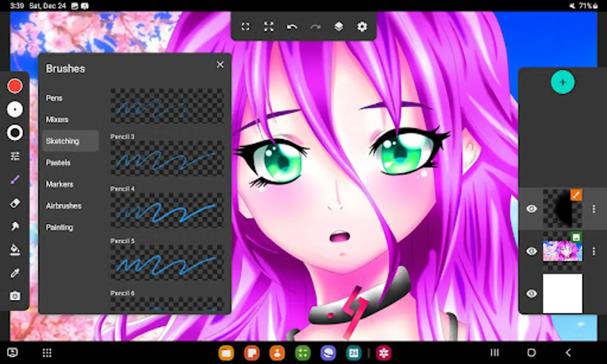Hide the white background layer
607x364 pixels.
(532, 294)
